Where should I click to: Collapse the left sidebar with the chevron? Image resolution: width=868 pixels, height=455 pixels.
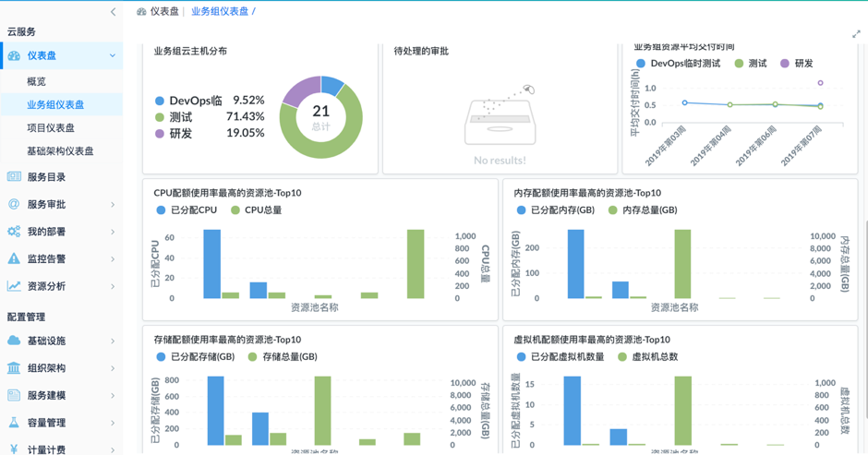(x=113, y=12)
